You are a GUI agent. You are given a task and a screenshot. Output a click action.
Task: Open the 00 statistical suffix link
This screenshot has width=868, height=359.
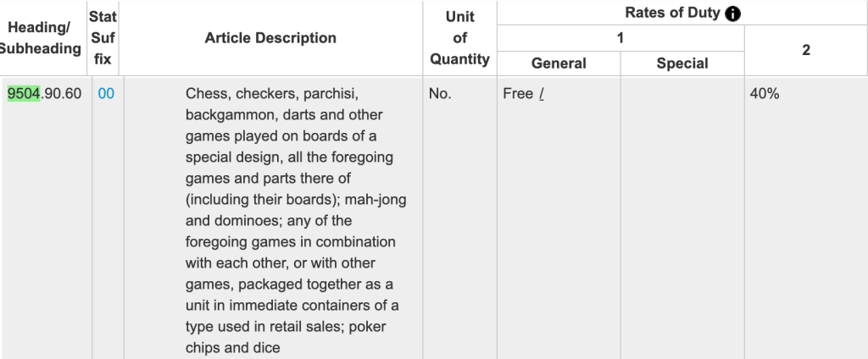coord(106,94)
